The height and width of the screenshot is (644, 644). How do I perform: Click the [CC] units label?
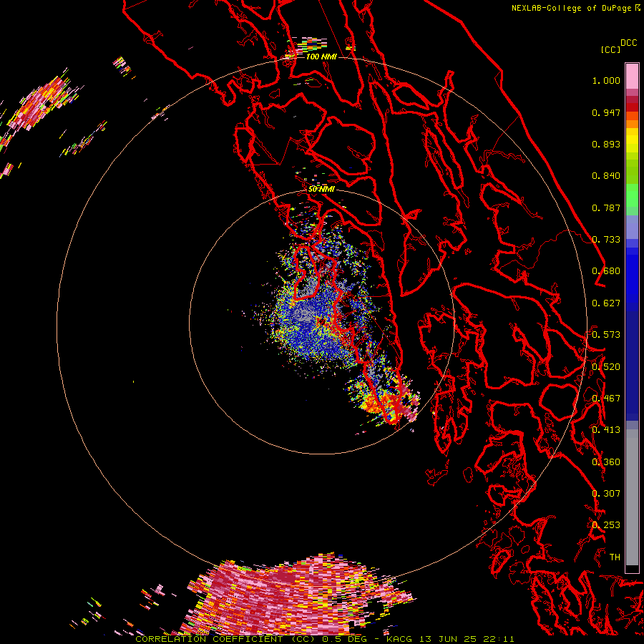point(610,49)
